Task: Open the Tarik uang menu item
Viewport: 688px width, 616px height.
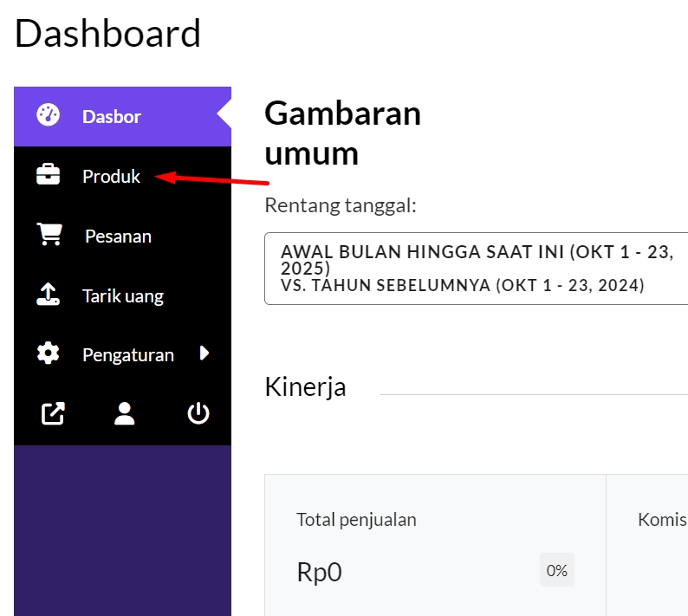Action: (122, 295)
